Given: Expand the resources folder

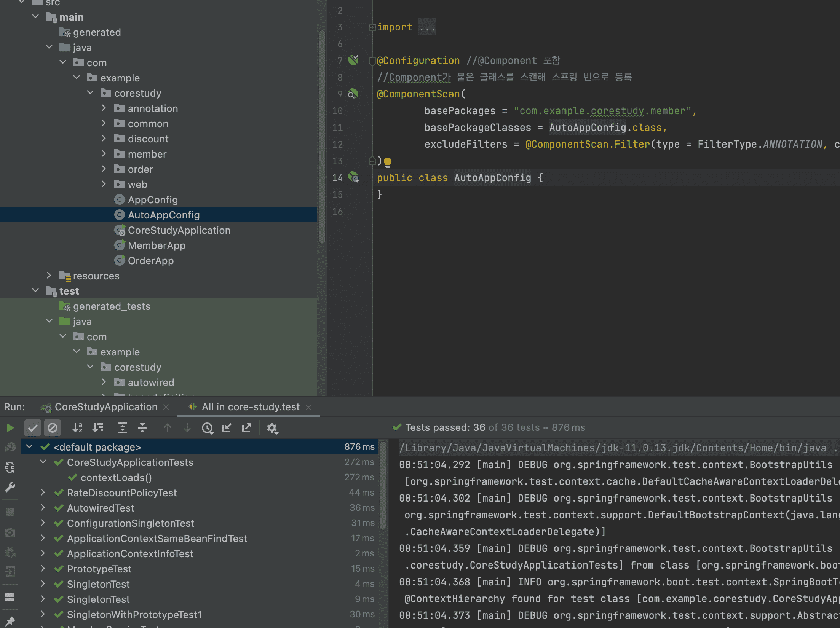Looking at the screenshot, I should tap(49, 276).
